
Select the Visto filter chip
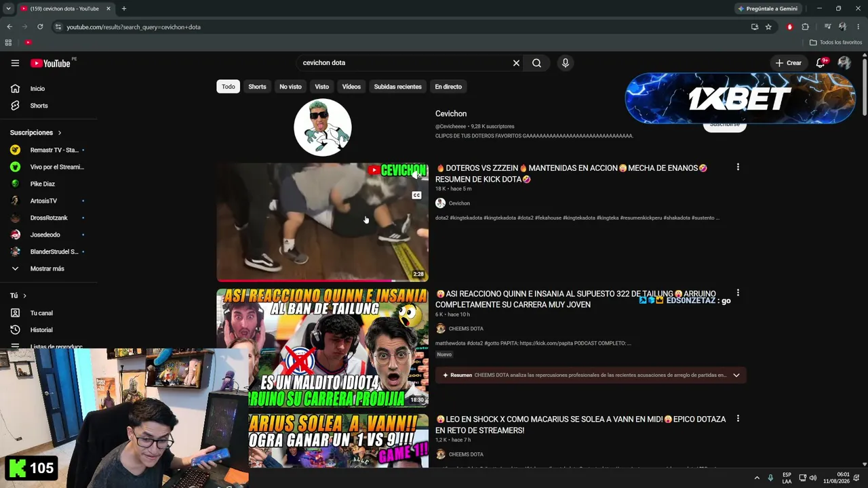[321, 87]
